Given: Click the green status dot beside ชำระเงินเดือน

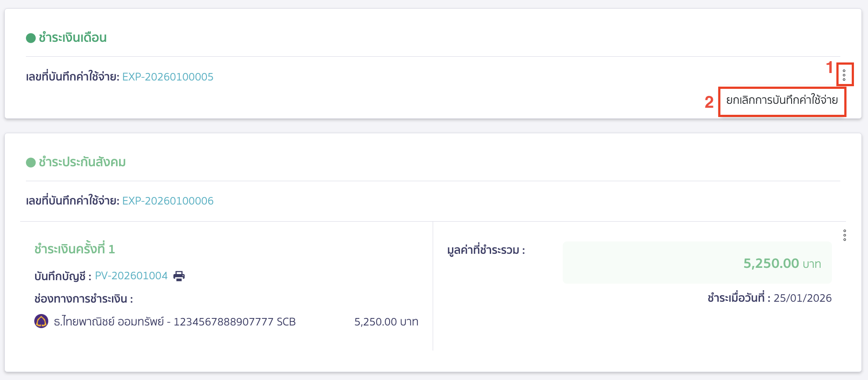Looking at the screenshot, I should [29, 38].
